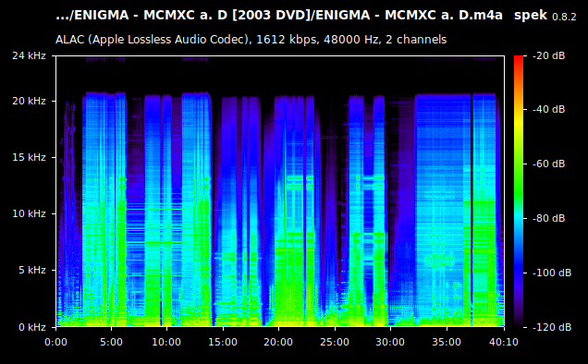
Task: Click the spectrogram plot area
Action: pos(280,191)
